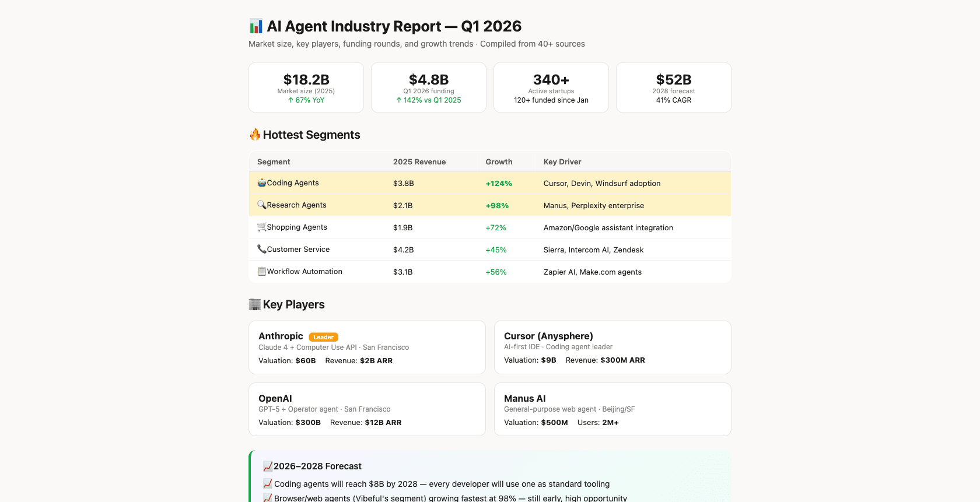The height and width of the screenshot is (502, 980).
Task: Click the Growth column header
Action: click(499, 162)
